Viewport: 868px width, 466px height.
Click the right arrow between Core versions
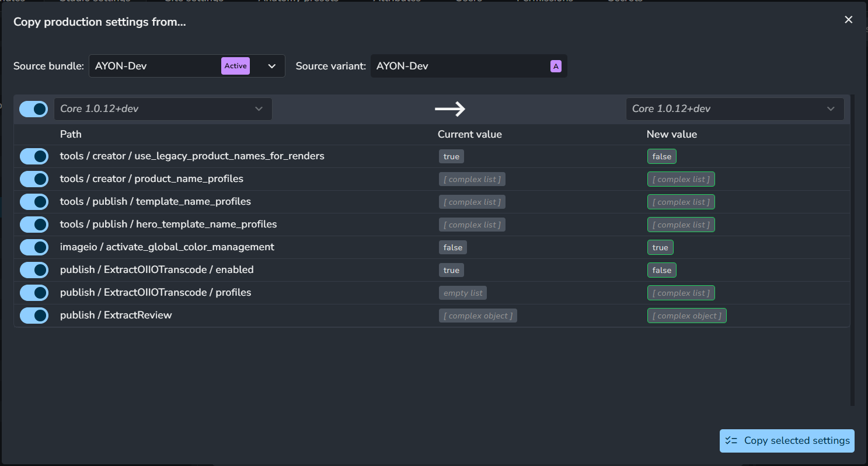[x=449, y=108]
